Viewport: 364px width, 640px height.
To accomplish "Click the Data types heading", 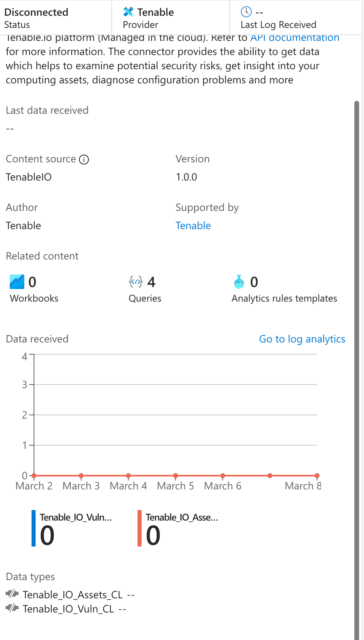I will (30, 576).
